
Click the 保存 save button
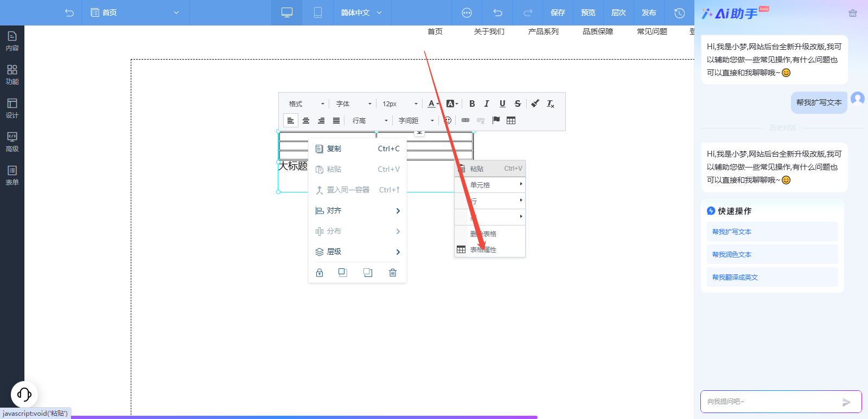coord(558,12)
